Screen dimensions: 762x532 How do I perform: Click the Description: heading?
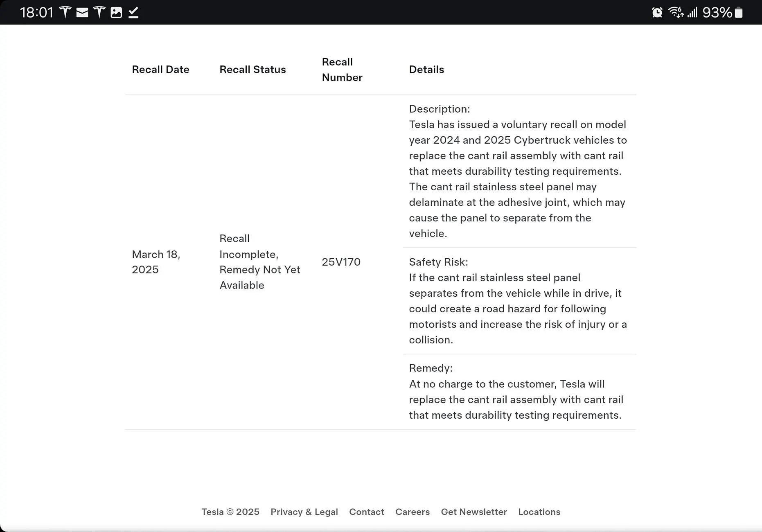440,109
